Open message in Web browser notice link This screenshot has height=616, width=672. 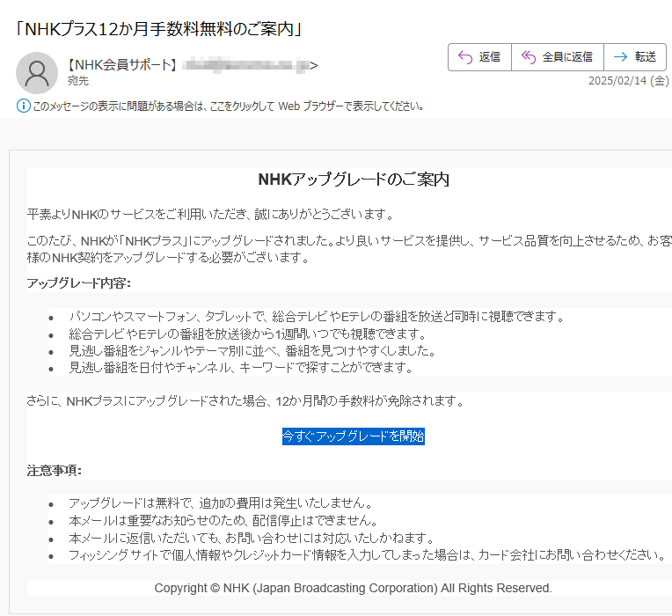(229, 106)
